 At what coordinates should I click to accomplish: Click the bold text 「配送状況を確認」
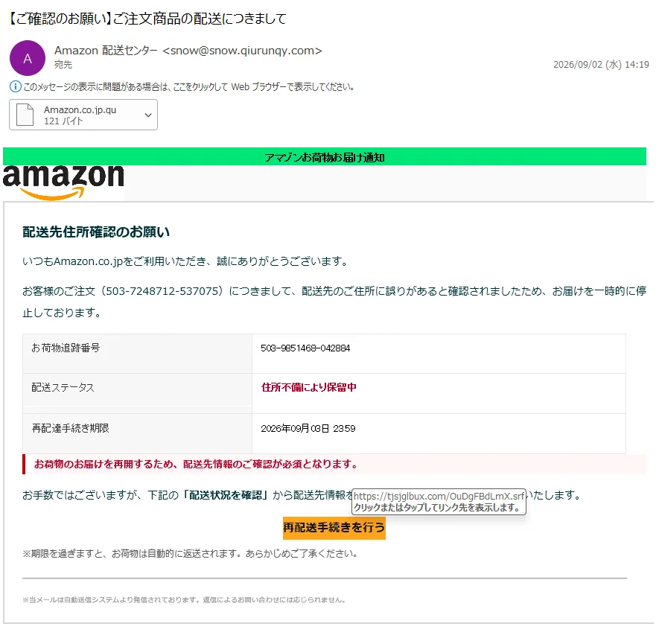click(226, 495)
